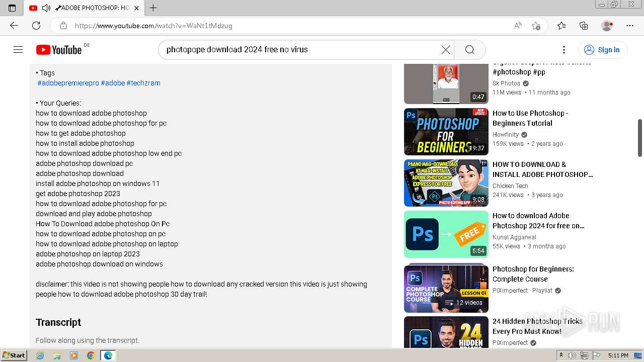This screenshot has width=644, height=362.
Task: Switch to Edge in the taskbar
Action: pos(108,355)
